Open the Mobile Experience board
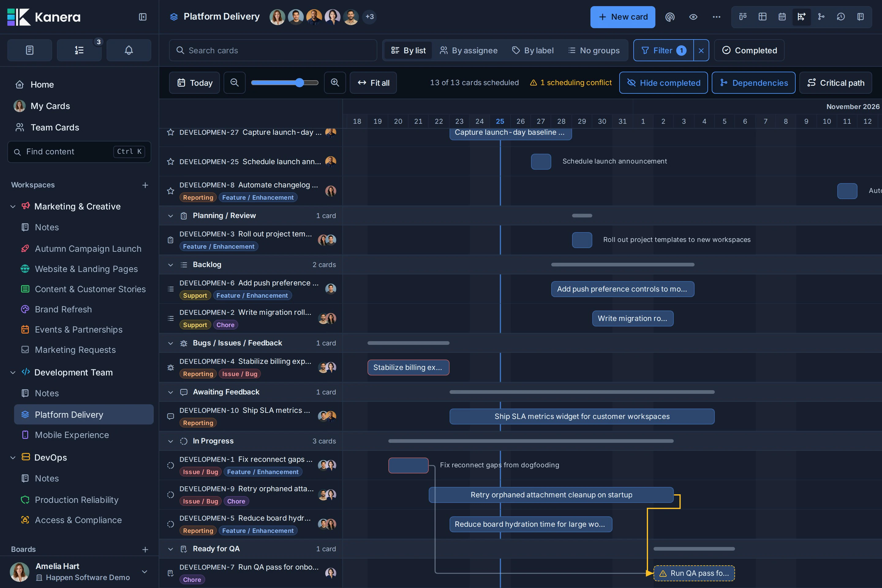882x588 pixels. pyautogui.click(x=72, y=435)
